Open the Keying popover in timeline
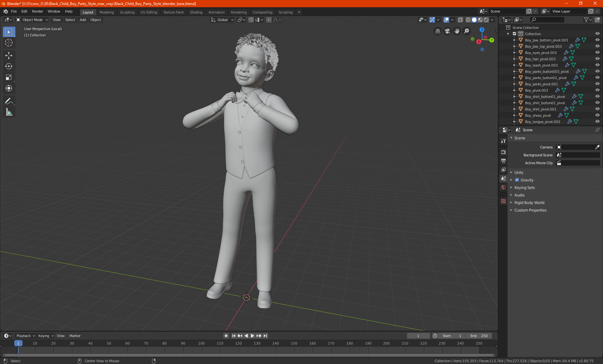 pyautogui.click(x=46, y=336)
